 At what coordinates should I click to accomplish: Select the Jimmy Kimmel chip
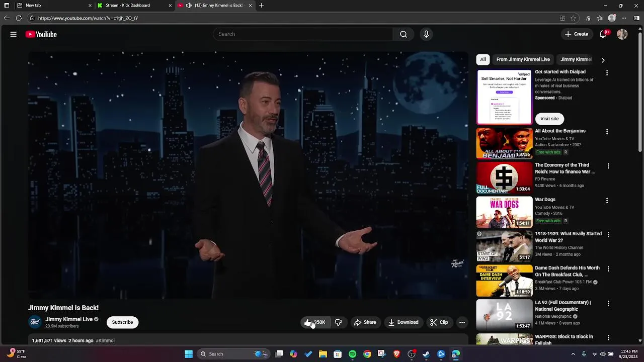[x=576, y=59]
